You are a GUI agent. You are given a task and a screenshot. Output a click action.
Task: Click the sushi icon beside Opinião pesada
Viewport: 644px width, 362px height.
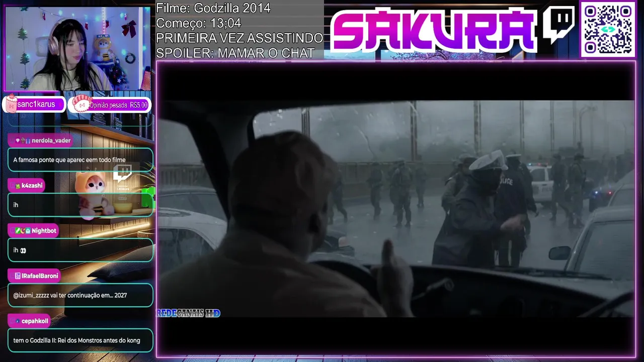pyautogui.click(x=80, y=104)
